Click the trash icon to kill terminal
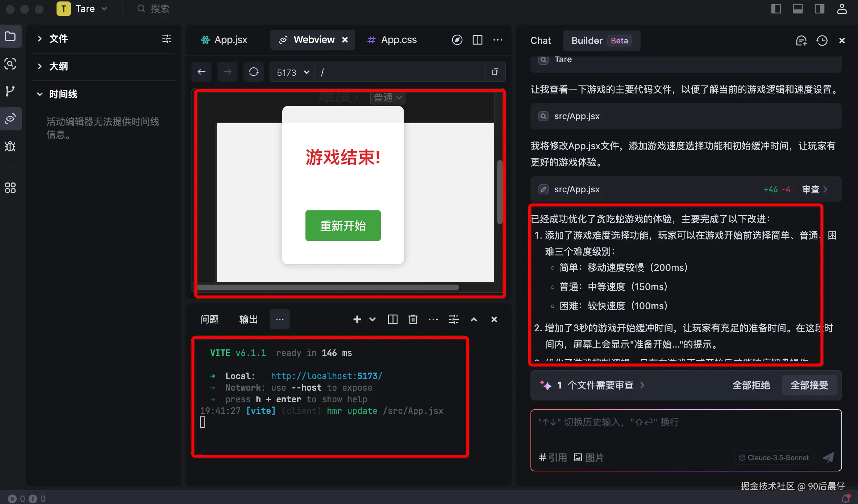 point(413,319)
